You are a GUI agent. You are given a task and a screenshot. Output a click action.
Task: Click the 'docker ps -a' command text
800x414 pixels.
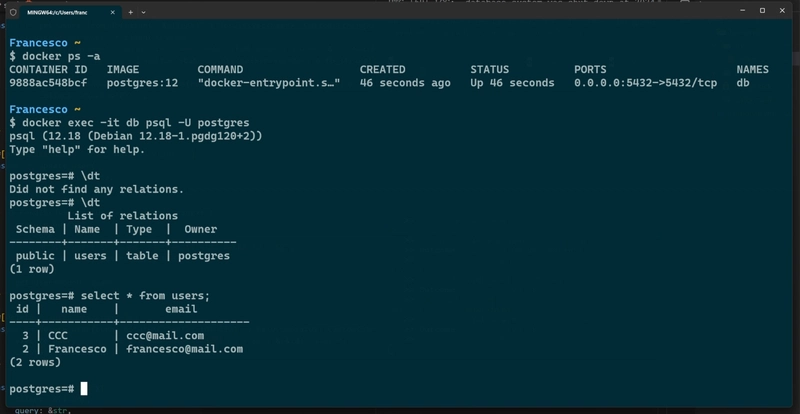pos(61,56)
